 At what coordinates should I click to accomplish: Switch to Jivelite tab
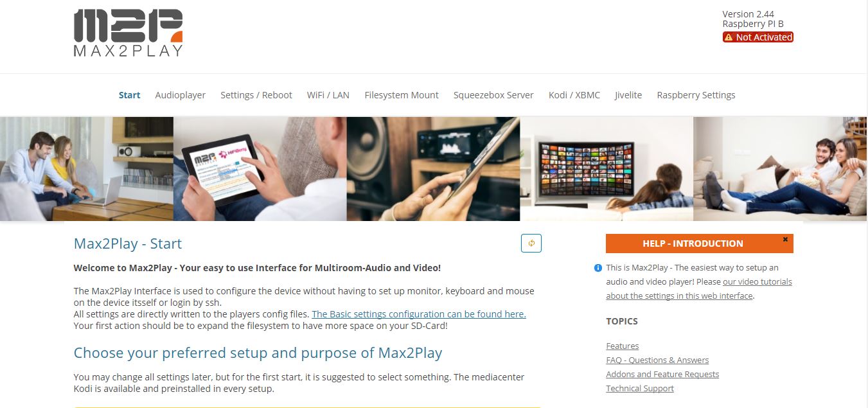click(628, 95)
